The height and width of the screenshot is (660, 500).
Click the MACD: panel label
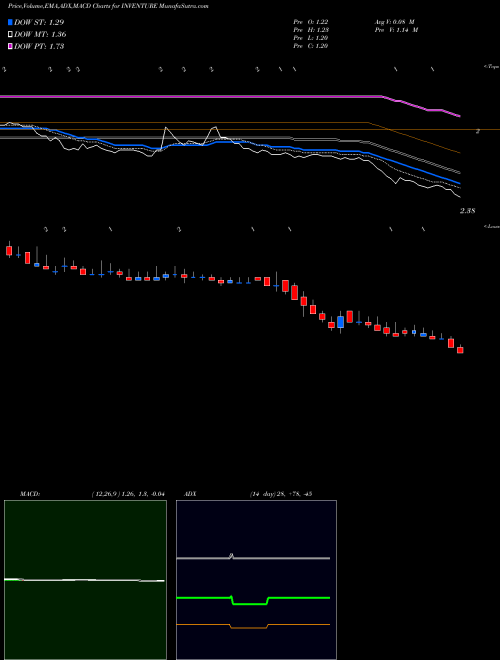29,494
